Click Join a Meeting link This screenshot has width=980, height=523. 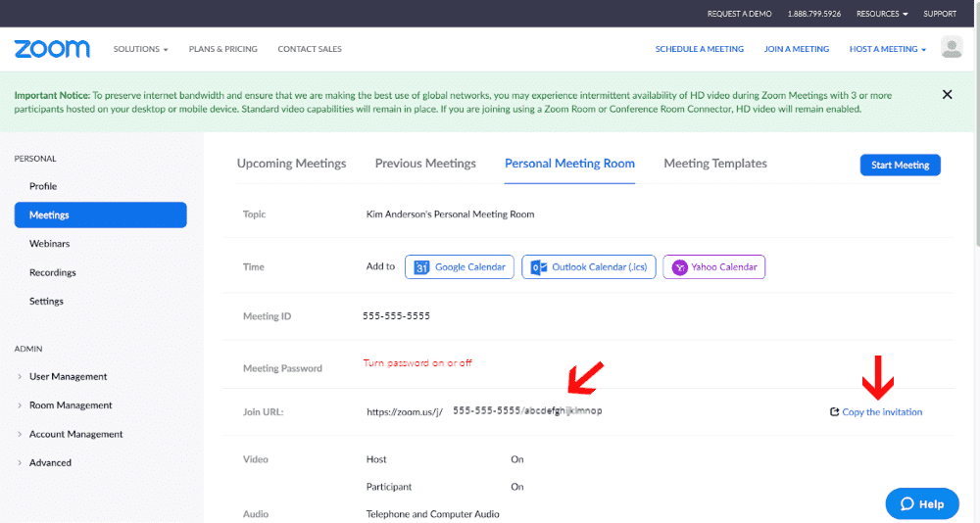pos(796,49)
